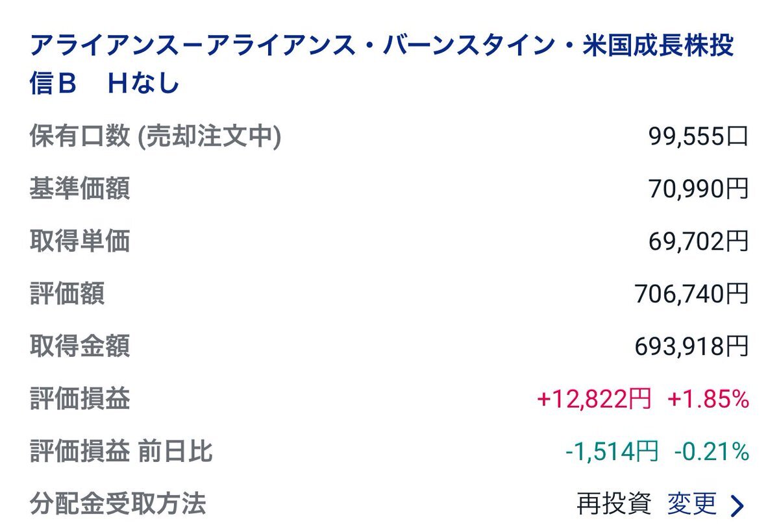Click the 70,990円 base price value
The image size is (779, 532).
[x=699, y=189]
